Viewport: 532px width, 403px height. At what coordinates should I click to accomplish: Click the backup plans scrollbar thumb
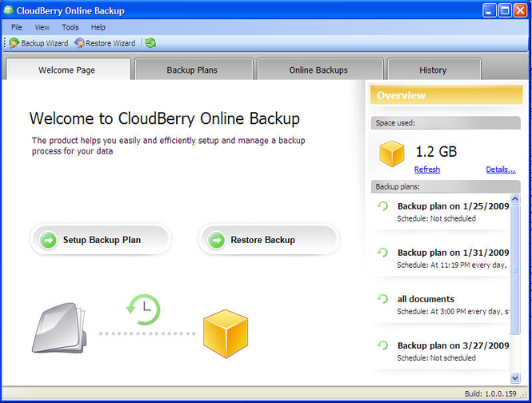pyautogui.click(x=515, y=269)
